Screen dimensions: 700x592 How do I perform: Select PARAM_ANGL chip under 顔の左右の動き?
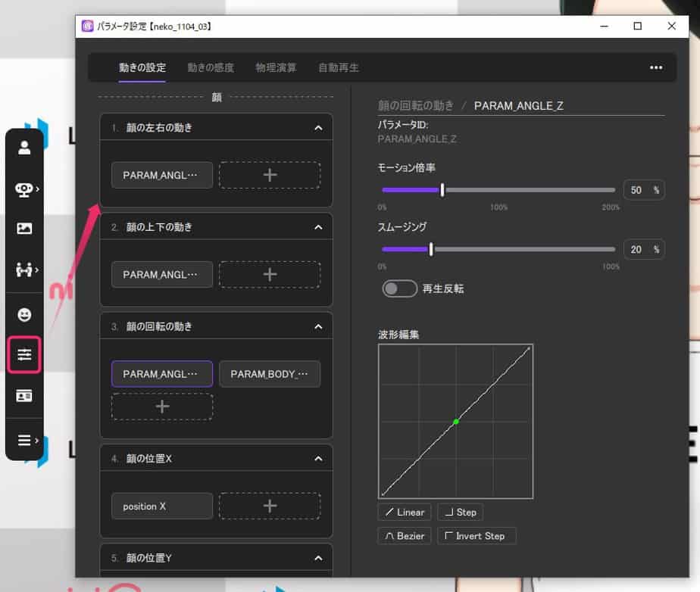click(162, 176)
